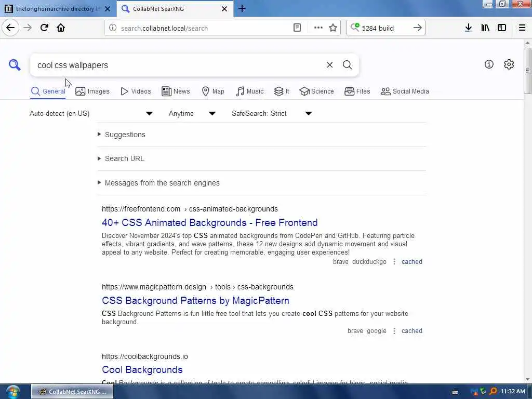The width and height of the screenshot is (532, 399).
Task: Go back using browser back arrow
Action: [10, 28]
